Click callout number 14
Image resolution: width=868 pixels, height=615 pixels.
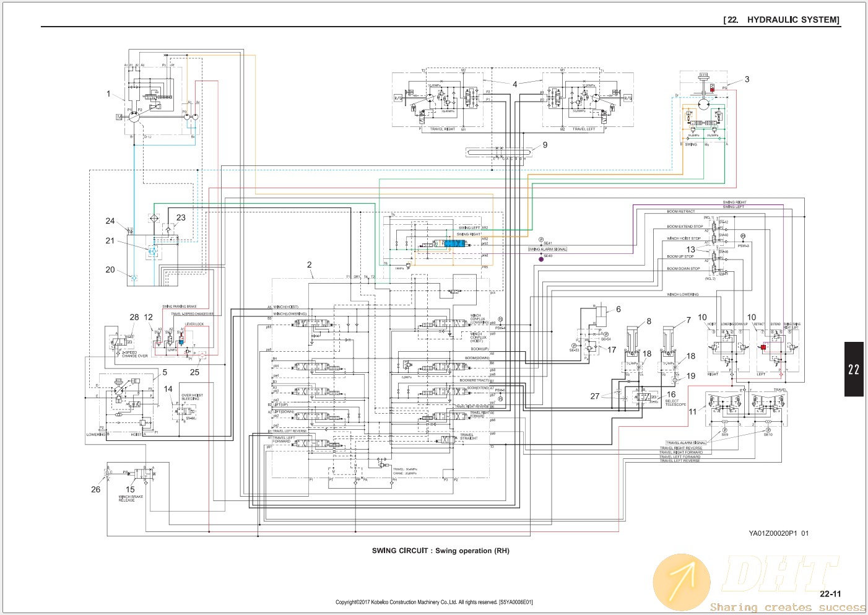click(x=168, y=389)
